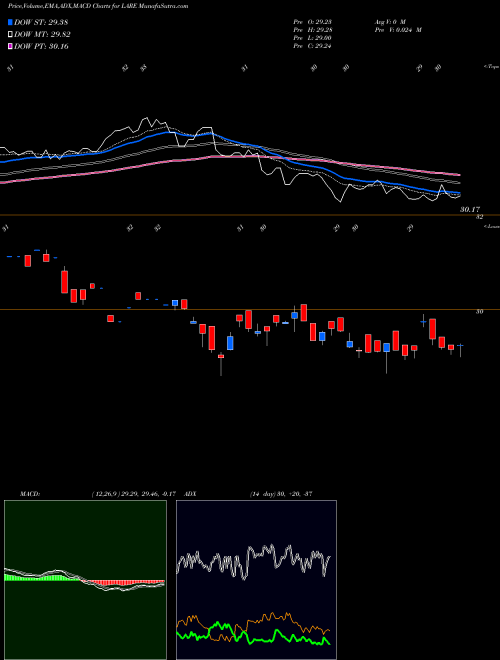Image resolution: width=500 pixels, height=660 pixels.
Task: Select the 'DOW MT: 29.82' legend text
Action: (42, 35)
